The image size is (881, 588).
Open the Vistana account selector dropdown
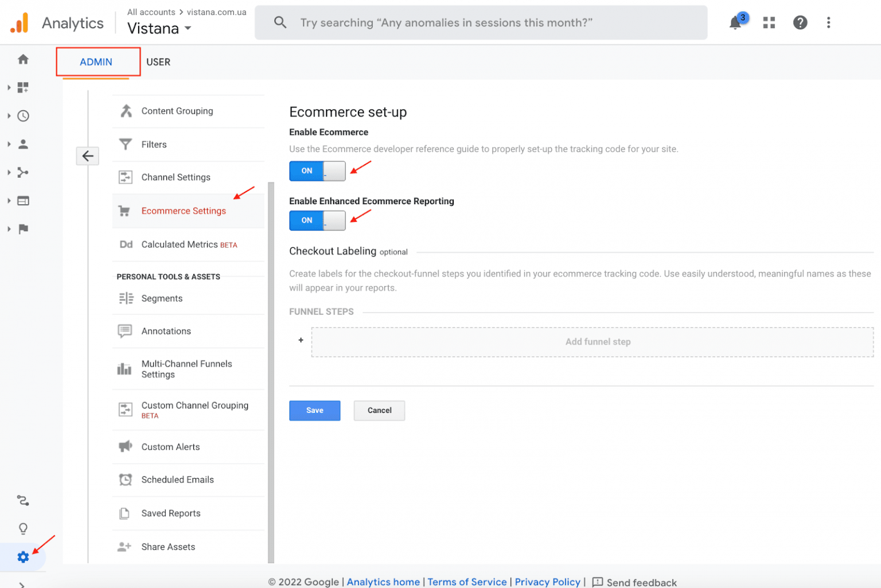[x=159, y=28]
